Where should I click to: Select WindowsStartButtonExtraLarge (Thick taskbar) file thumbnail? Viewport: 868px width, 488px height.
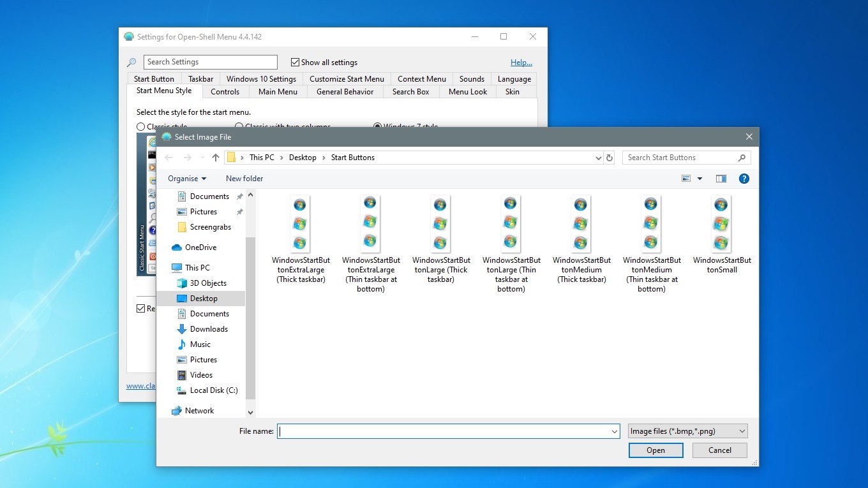point(300,224)
